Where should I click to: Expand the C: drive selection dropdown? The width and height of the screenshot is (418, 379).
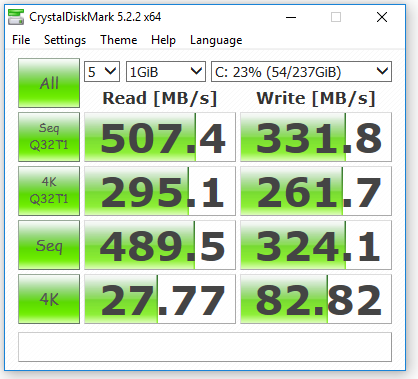[x=301, y=72]
